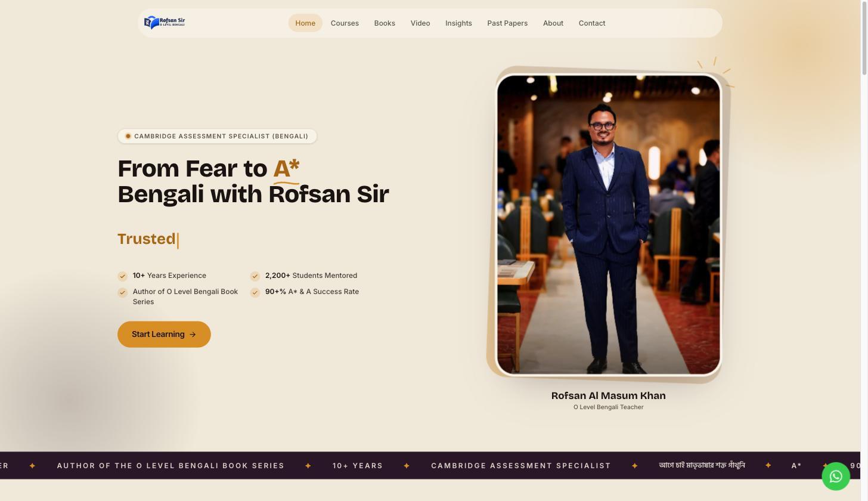The height and width of the screenshot is (501, 868).
Task: Click the ticker's 10+ YEARS text
Action: (358, 466)
